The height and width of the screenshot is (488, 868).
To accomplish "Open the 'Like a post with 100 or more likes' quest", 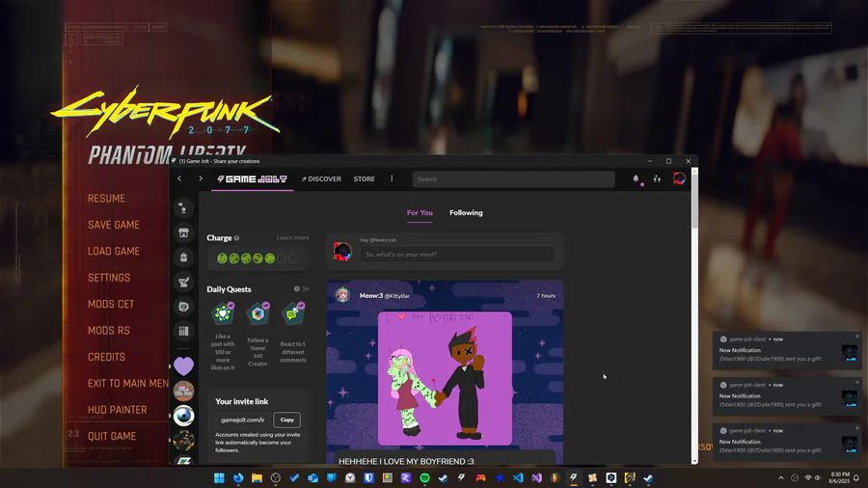I will 223,337.
